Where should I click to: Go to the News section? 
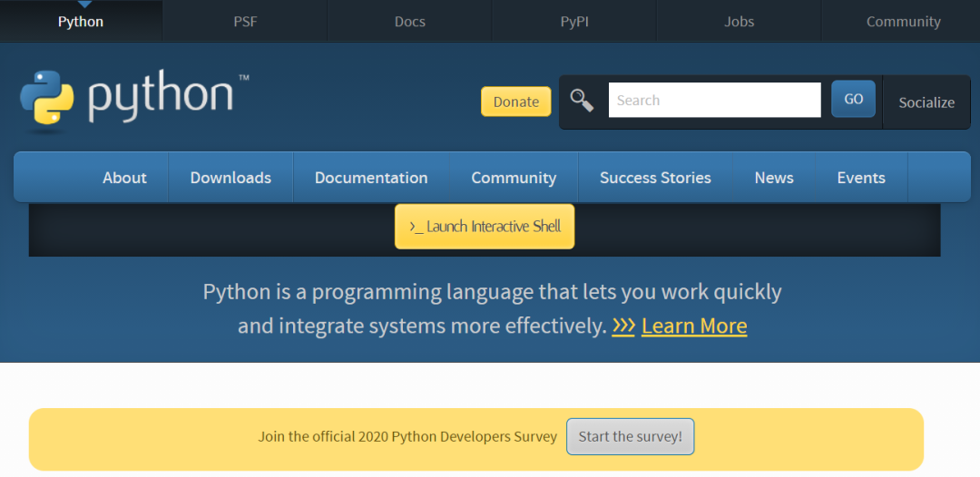click(x=774, y=178)
